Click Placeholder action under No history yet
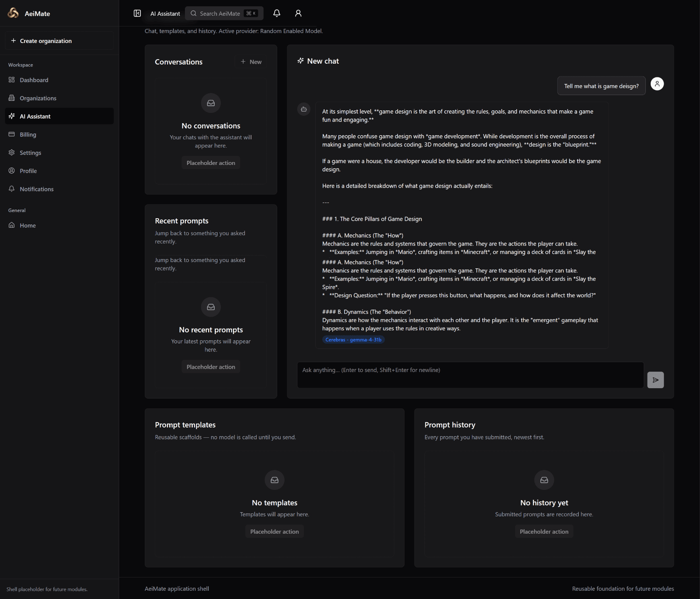This screenshot has height=599, width=700. [544, 532]
